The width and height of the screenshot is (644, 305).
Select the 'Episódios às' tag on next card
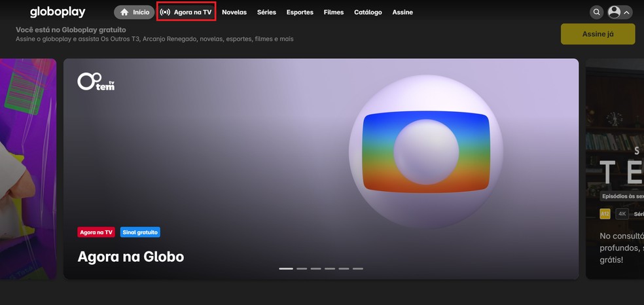(x=622, y=196)
